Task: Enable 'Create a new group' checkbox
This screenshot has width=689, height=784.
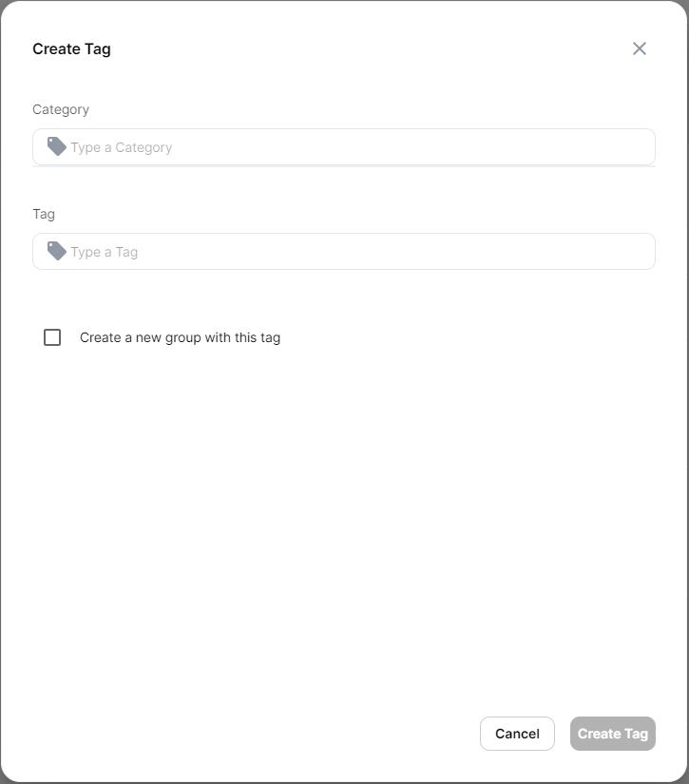Action: [x=52, y=337]
